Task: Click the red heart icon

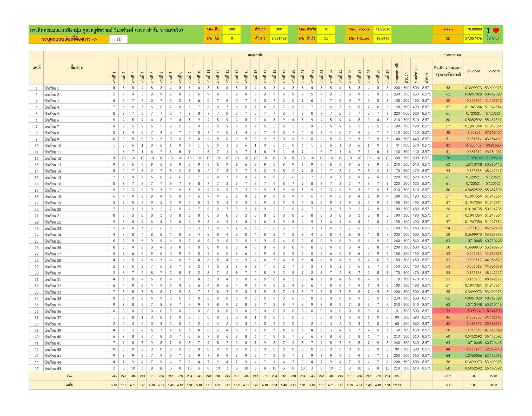Action: pos(496,31)
